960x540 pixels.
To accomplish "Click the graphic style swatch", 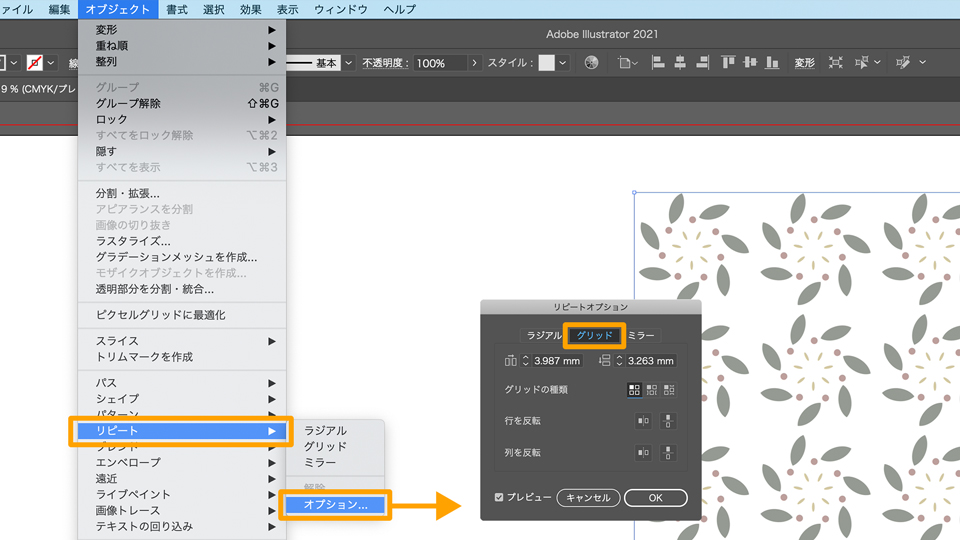I will 546,62.
